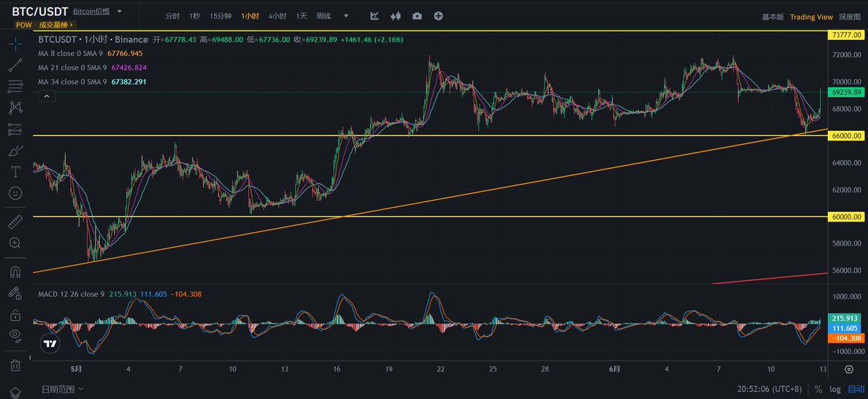Select the 周线 weekly interval
The height and width of the screenshot is (399, 868).
pos(325,16)
